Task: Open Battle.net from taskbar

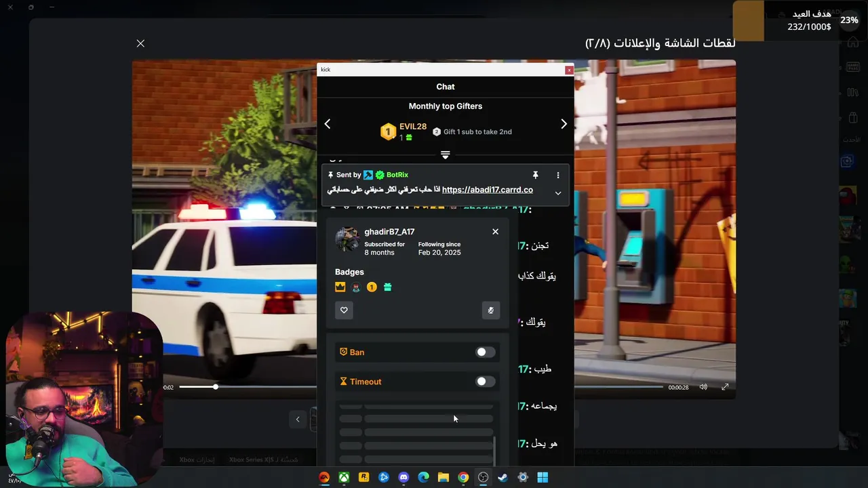Action: tap(384, 477)
